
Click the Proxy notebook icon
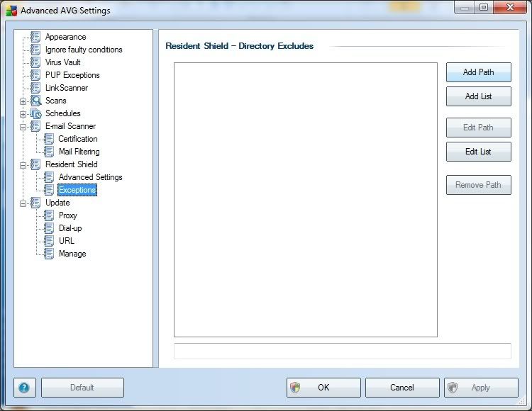[x=49, y=215]
